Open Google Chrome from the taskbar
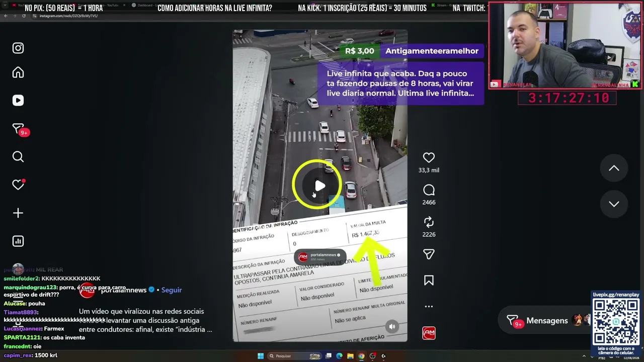The height and width of the screenshot is (362, 644). [361, 356]
